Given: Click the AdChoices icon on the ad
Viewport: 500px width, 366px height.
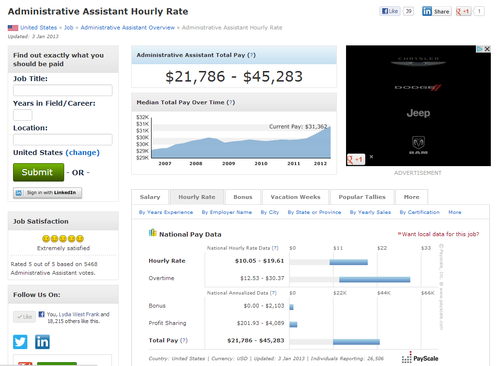Looking at the screenshot, I should point(480,49).
